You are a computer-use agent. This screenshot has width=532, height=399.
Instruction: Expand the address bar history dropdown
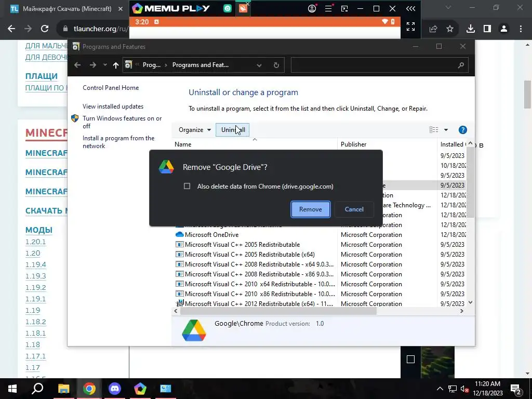coord(259,65)
